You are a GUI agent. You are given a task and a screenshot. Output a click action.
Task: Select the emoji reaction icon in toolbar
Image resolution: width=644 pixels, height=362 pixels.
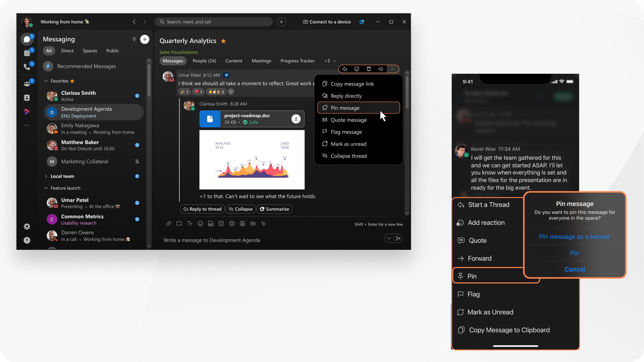[357, 69]
